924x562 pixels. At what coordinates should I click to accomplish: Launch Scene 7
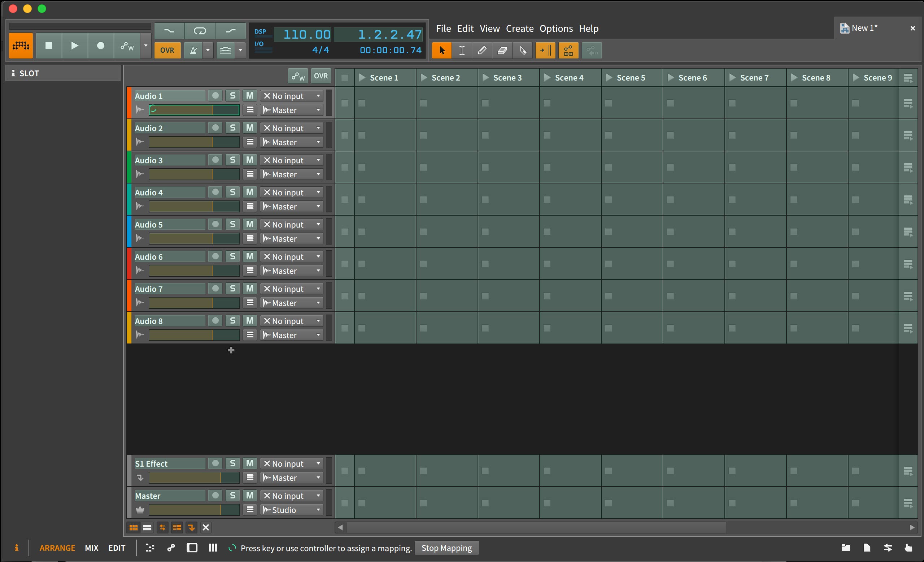tap(733, 78)
